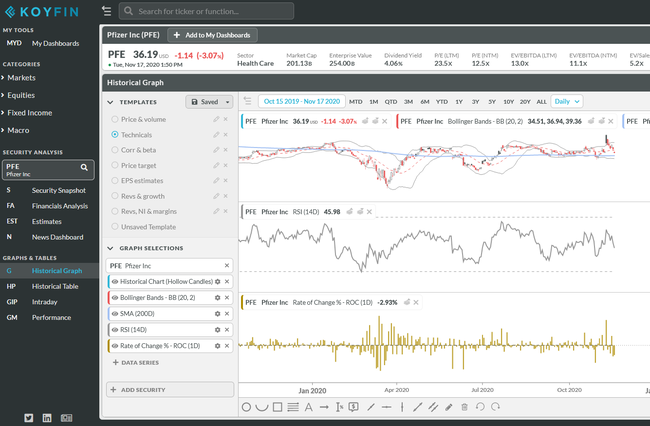Redo last drawing action
Viewport: 650px width, 426px height.
(495, 407)
